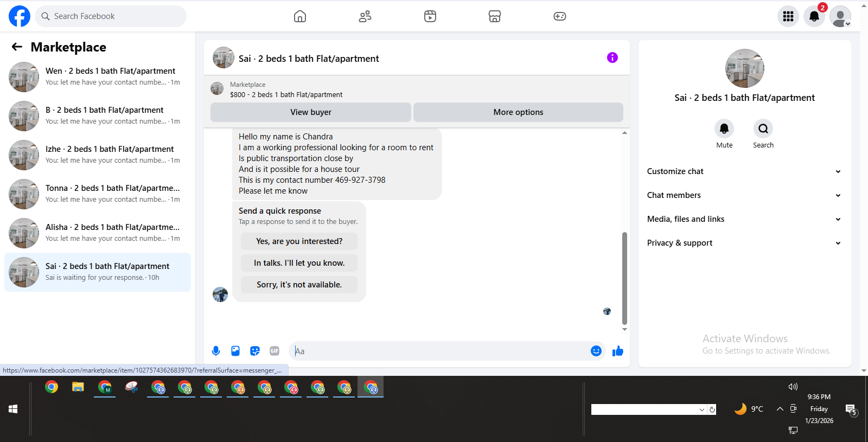
Task: Choose a GIF icon
Action: 275,351
